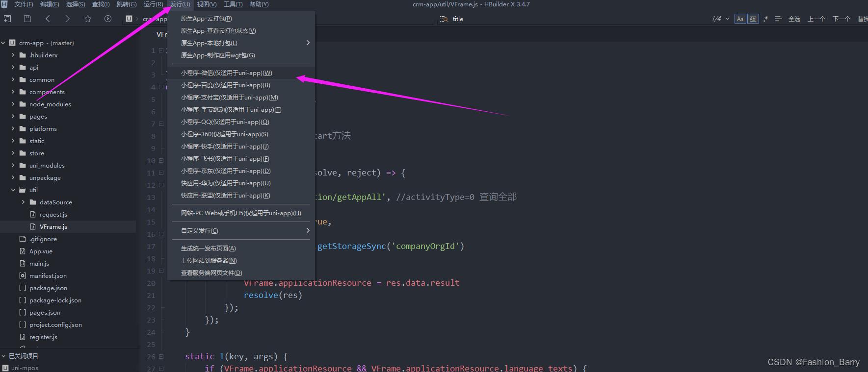The height and width of the screenshot is (372, 868).
Task: Click the run play circle icon
Action: (108, 19)
